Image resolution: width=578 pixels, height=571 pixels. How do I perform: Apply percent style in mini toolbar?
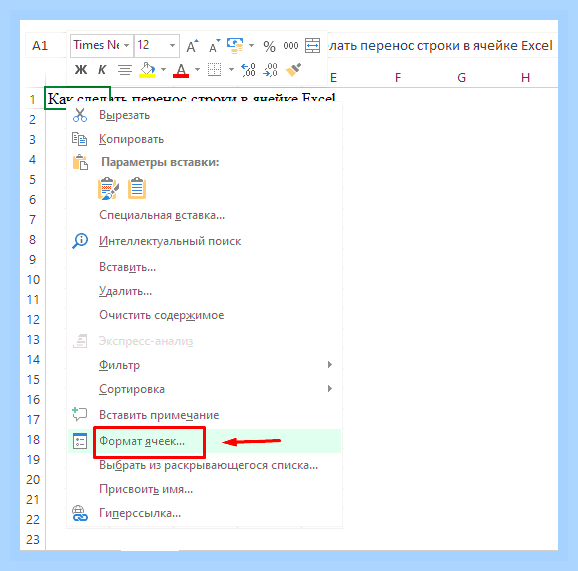coord(269,46)
